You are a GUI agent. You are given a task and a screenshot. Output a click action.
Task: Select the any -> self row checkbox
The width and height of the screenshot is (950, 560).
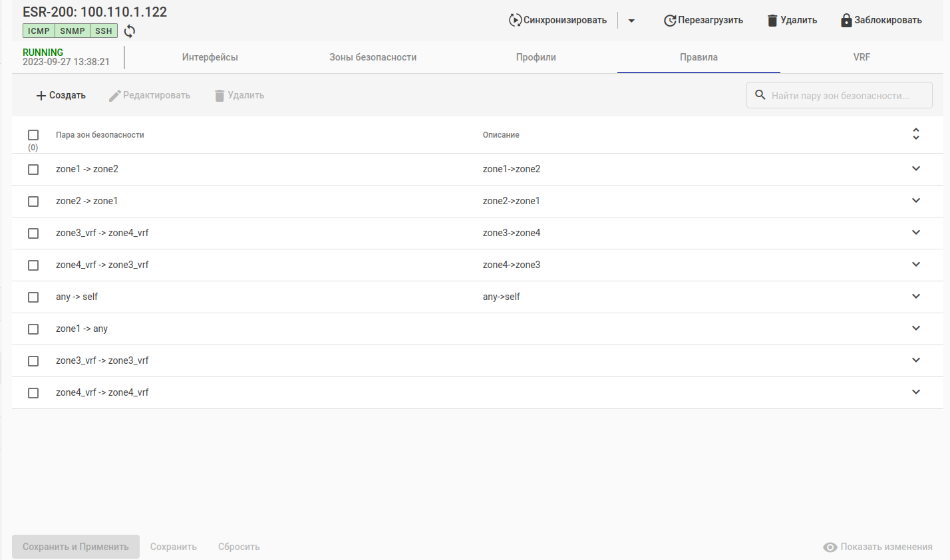tap(33, 297)
